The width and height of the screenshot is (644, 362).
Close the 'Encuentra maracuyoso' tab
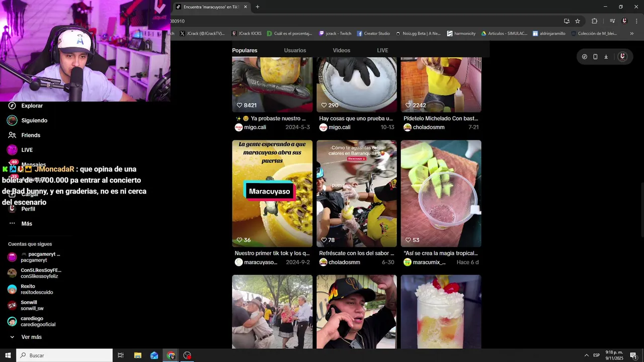pyautogui.click(x=246, y=7)
